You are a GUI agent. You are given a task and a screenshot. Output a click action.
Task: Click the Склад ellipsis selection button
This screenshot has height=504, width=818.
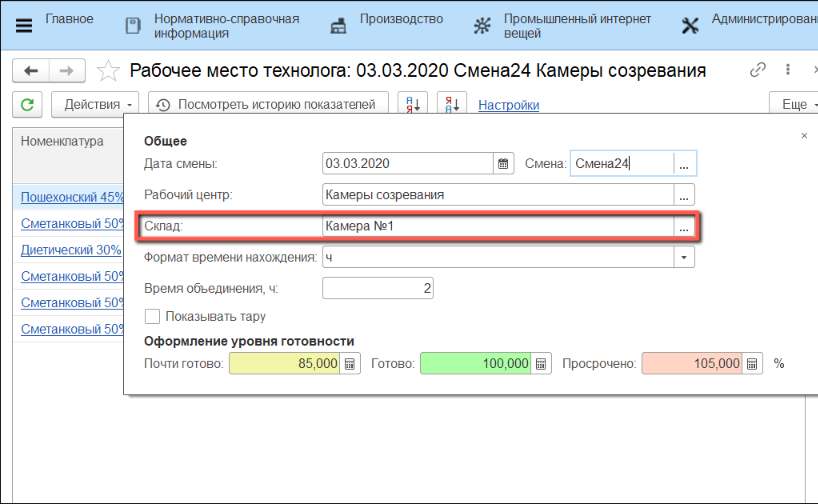(684, 227)
